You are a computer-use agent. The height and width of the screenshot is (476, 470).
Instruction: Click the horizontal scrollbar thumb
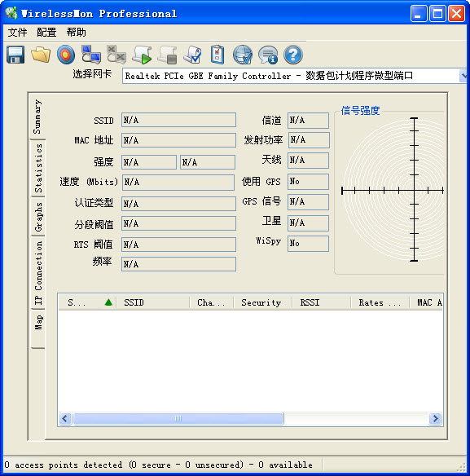coord(178,419)
